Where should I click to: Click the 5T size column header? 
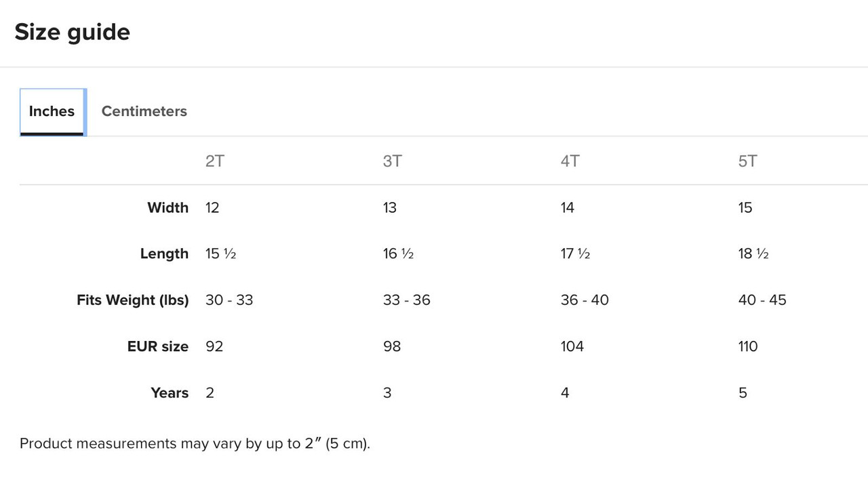pos(748,161)
